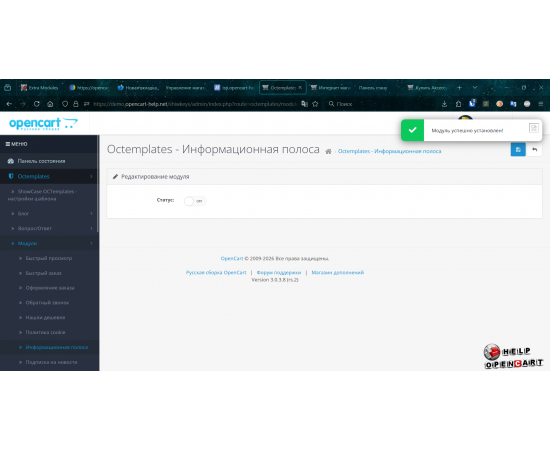Open Магазин дополнений link

pyautogui.click(x=338, y=273)
